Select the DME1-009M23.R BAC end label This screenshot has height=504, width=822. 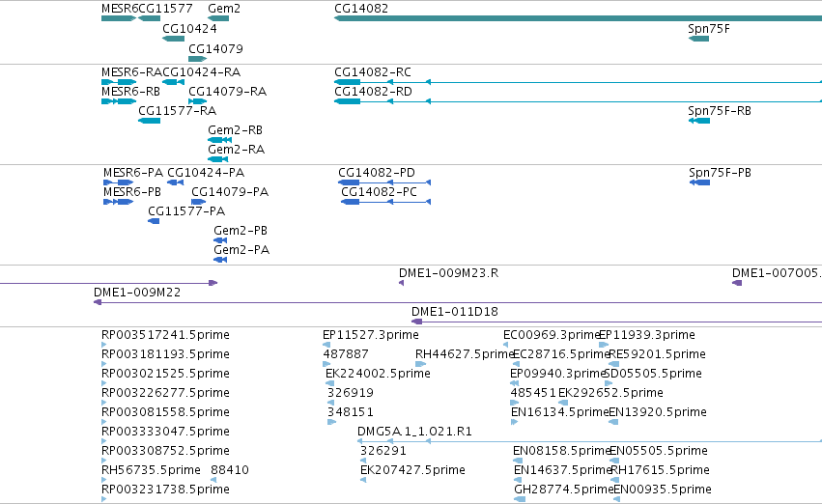point(448,273)
